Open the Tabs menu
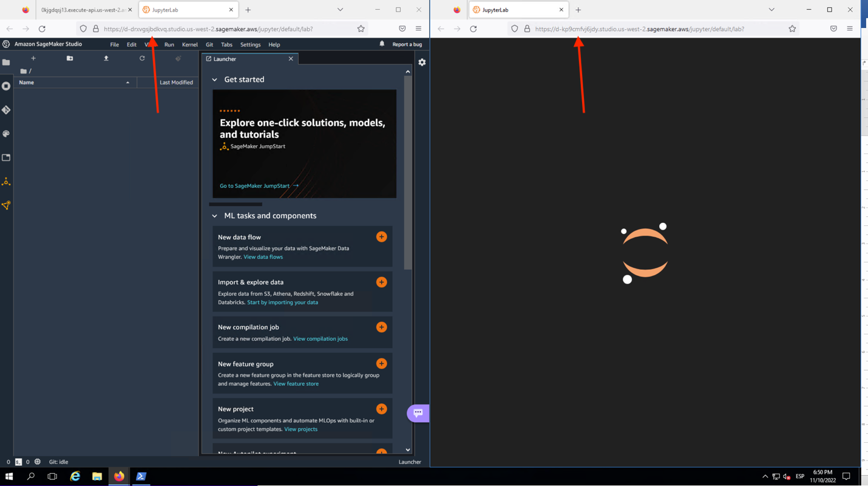 coord(226,44)
